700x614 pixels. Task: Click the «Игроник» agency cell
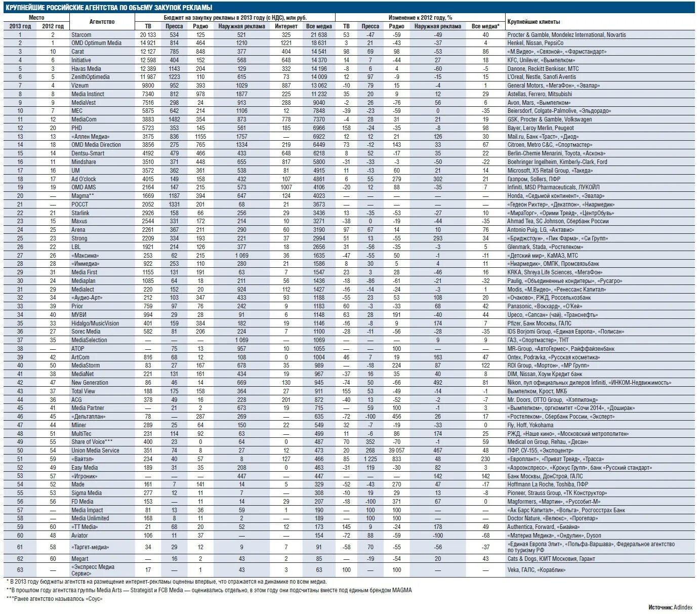point(84,476)
